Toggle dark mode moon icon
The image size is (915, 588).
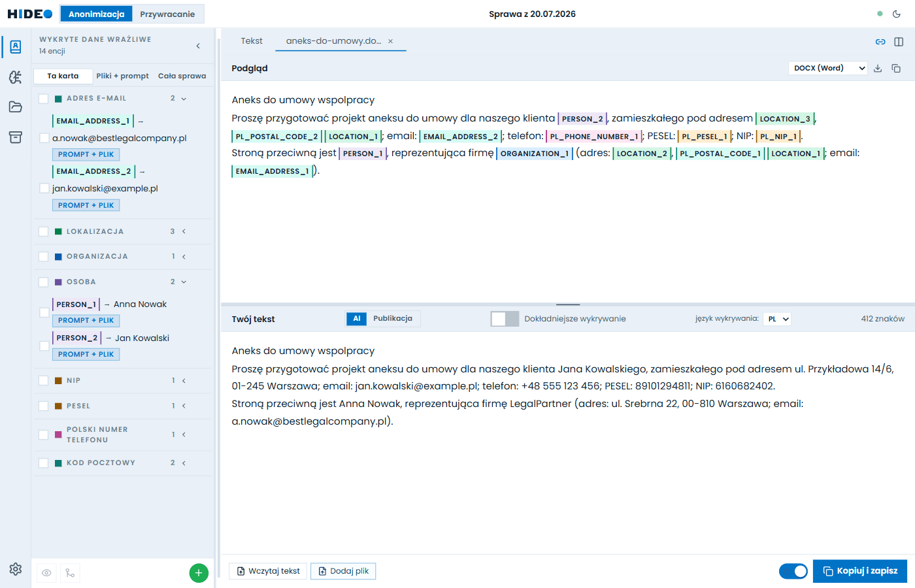click(897, 14)
